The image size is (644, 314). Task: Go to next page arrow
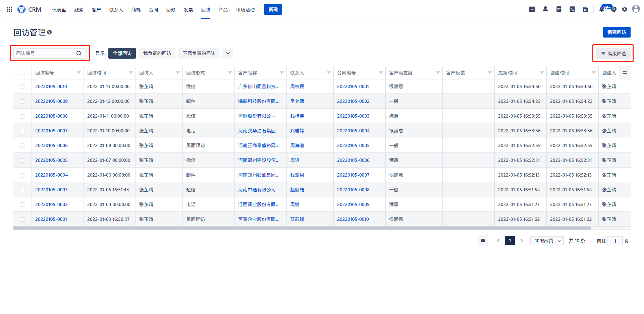[x=522, y=241]
